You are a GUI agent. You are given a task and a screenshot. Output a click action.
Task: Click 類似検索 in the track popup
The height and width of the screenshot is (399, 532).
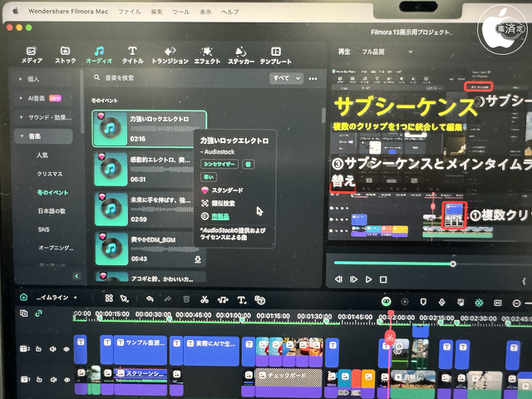point(223,203)
